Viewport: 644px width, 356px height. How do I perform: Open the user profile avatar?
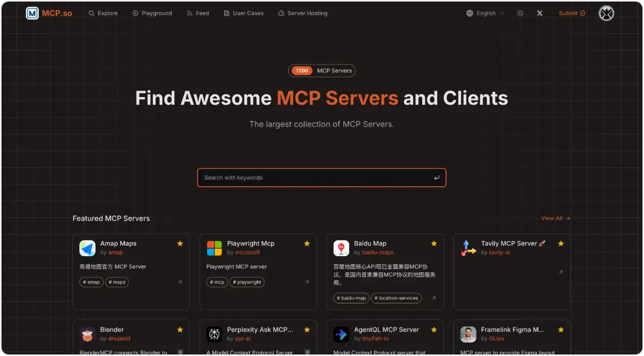(x=606, y=13)
